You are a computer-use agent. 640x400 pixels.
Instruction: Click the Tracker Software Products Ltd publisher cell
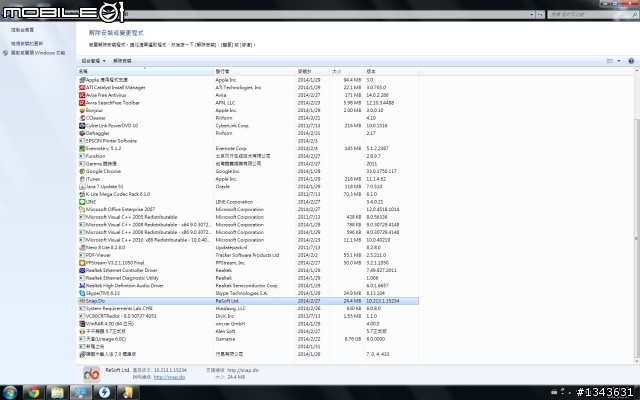[247, 255]
